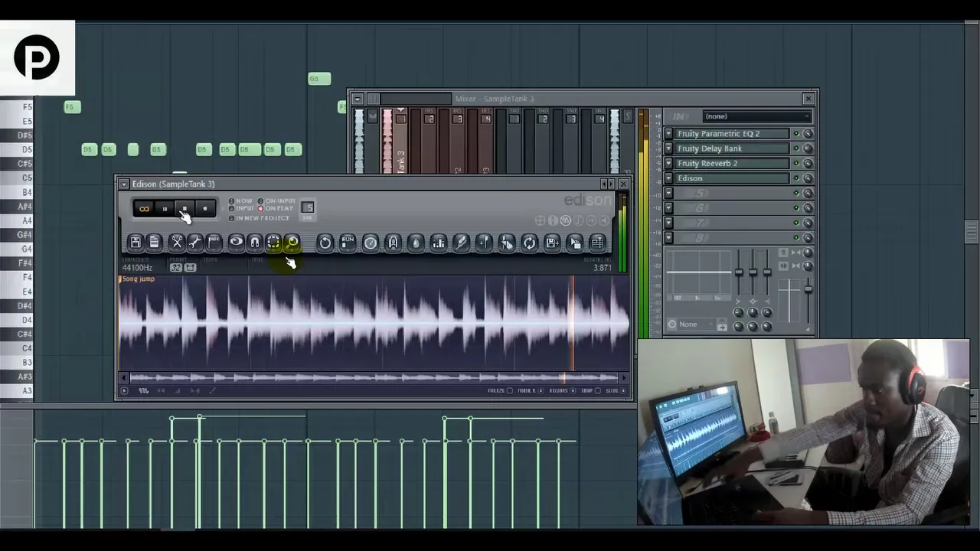Click the G5 note in the piano roll
The height and width of the screenshot is (551, 980).
319,79
